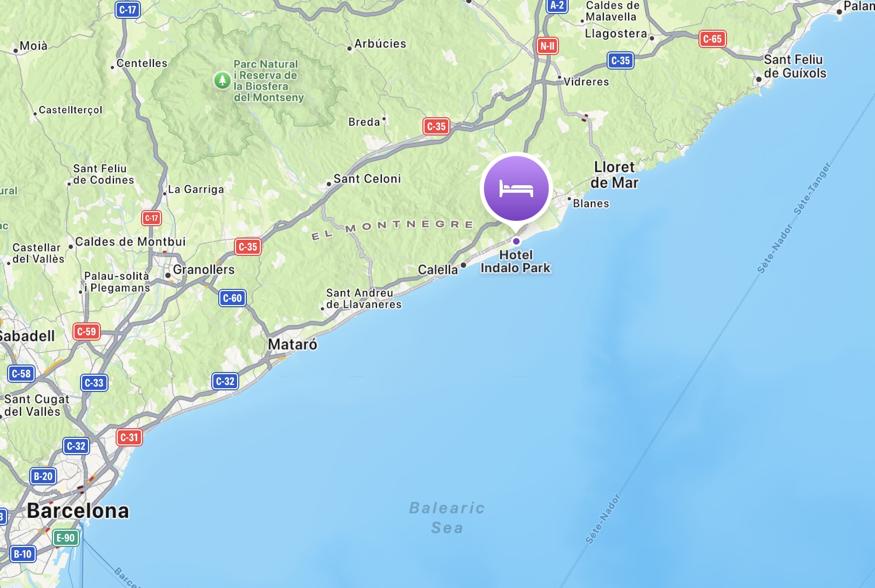Click the Mataró city label
Image resolution: width=875 pixels, height=588 pixels.
[293, 344]
